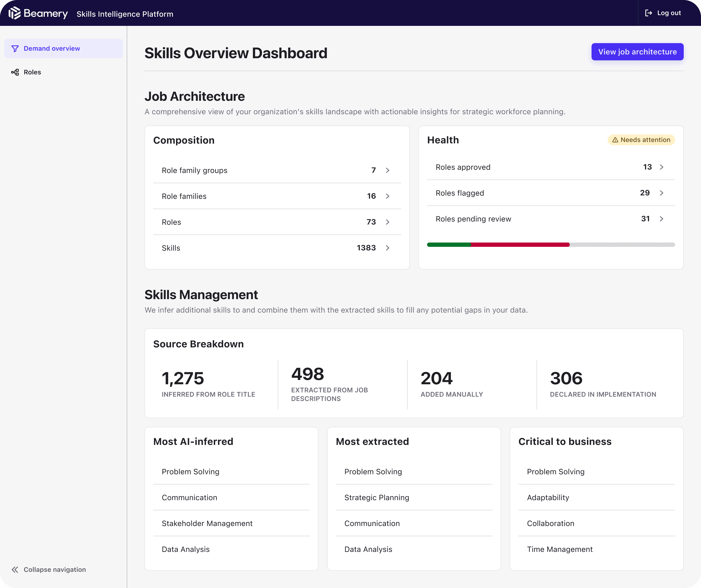The image size is (701, 588).
Task: Click the Log out link
Action: [x=669, y=13]
